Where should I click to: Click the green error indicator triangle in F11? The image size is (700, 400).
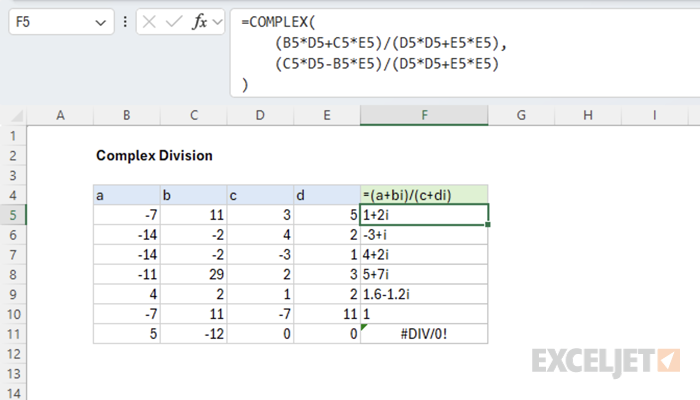364,327
